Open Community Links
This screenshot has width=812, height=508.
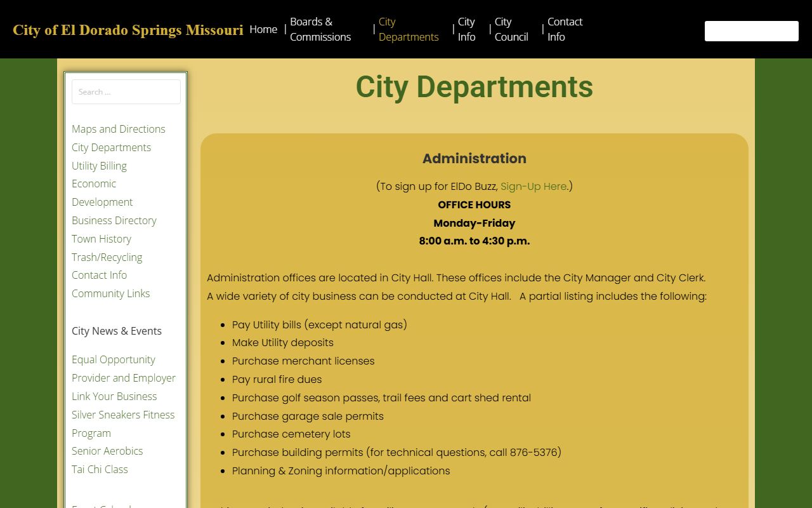(111, 293)
